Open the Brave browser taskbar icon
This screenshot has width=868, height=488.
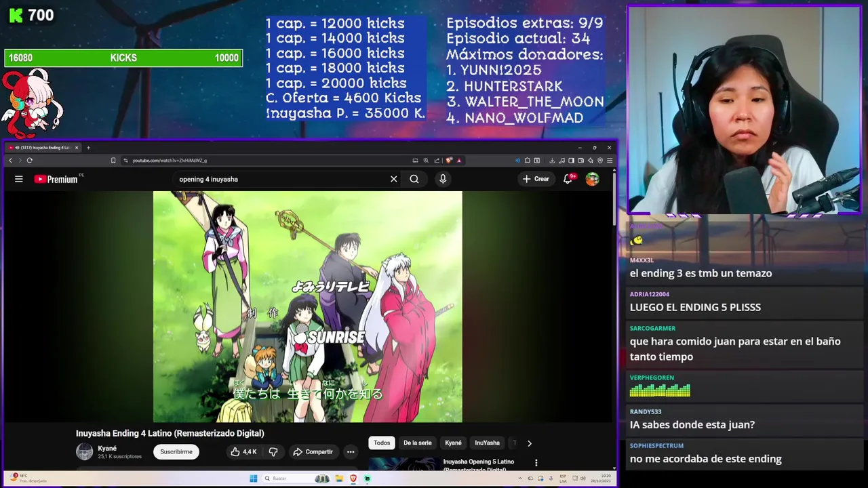pyautogui.click(x=353, y=479)
